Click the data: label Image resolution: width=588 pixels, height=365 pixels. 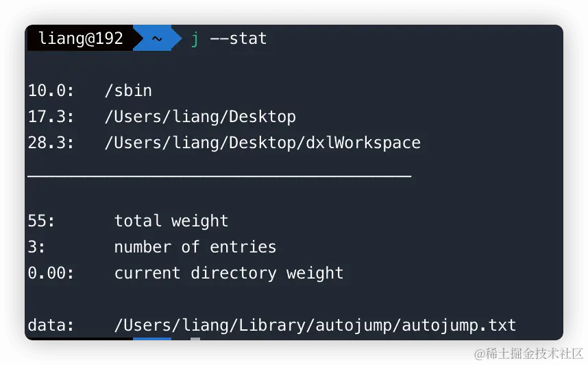pos(51,325)
